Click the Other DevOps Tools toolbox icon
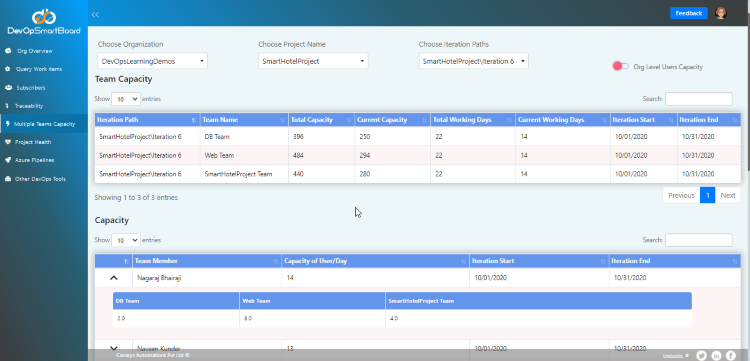This screenshot has width=750, height=361. (x=8, y=179)
